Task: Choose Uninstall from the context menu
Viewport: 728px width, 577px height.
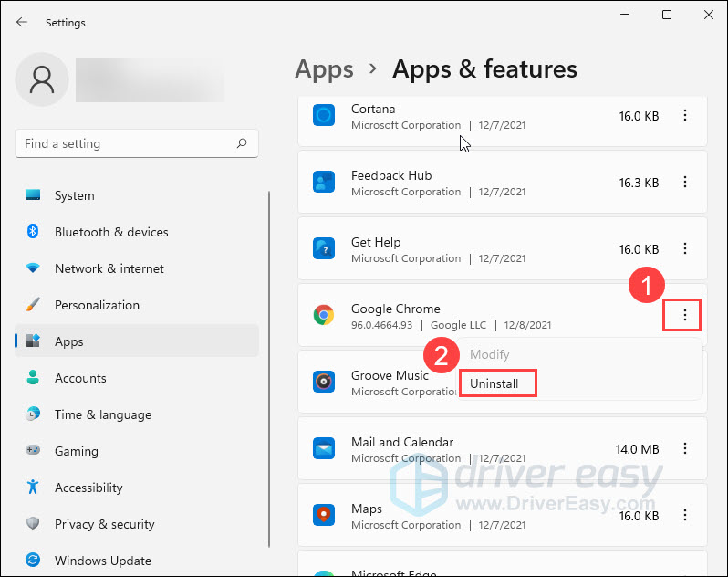Action: (494, 383)
